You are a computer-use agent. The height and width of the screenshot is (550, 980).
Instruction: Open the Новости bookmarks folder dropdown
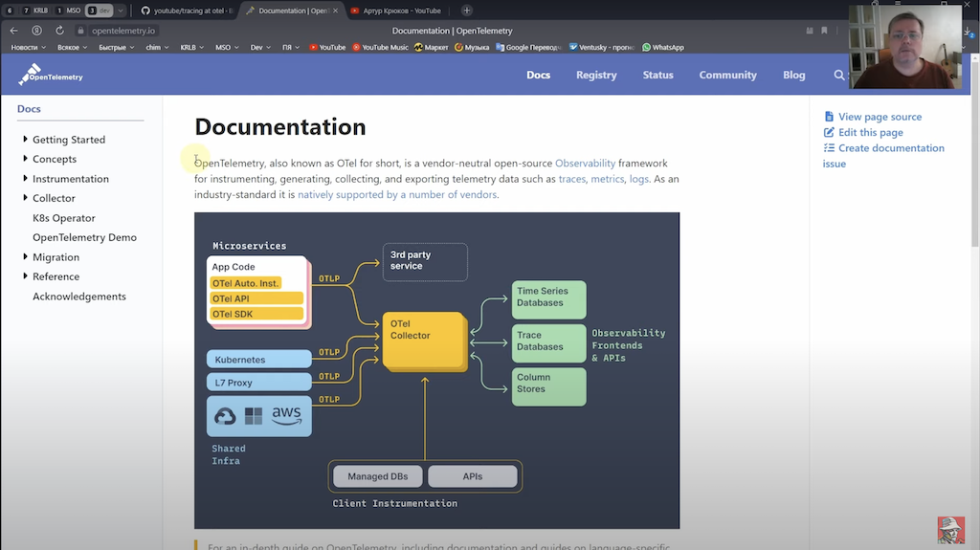click(28, 47)
